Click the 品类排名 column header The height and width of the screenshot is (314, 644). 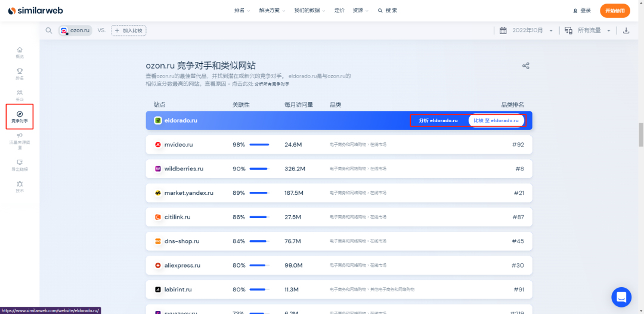pyautogui.click(x=513, y=105)
